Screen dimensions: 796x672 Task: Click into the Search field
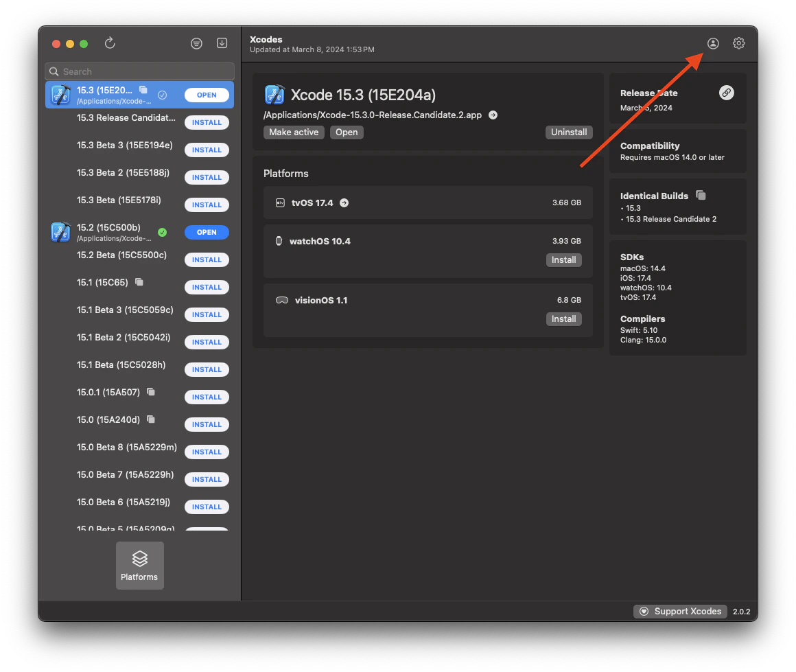[139, 71]
